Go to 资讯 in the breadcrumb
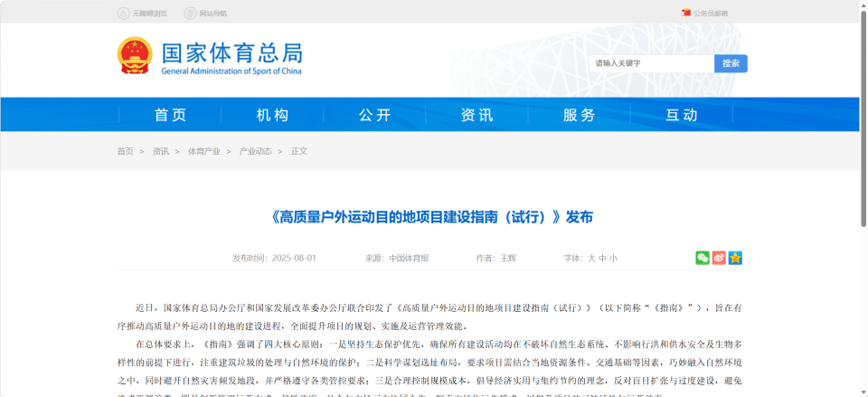868x397 pixels. [x=161, y=151]
